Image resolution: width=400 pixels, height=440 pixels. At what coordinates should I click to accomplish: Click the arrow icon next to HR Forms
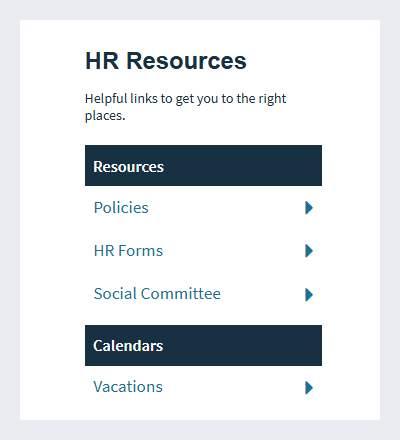309,251
